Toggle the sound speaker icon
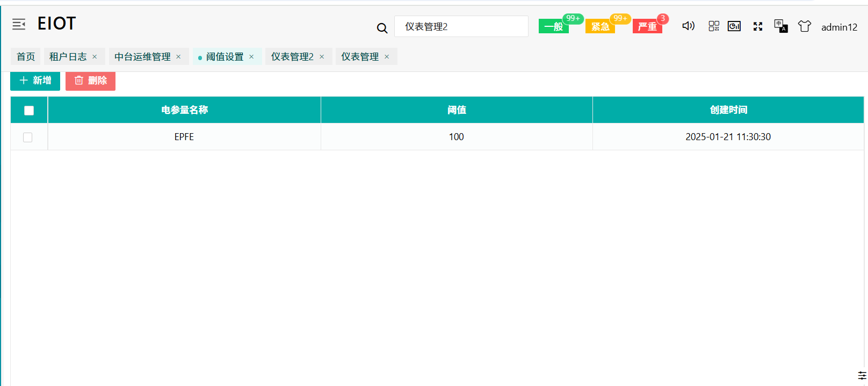 point(688,26)
